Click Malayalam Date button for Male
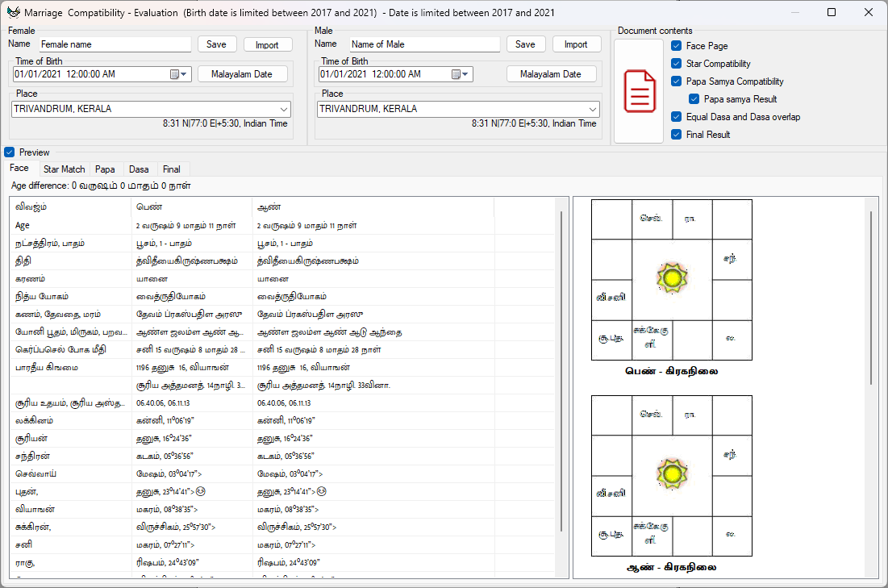The height and width of the screenshot is (588, 888). coord(551,74)
